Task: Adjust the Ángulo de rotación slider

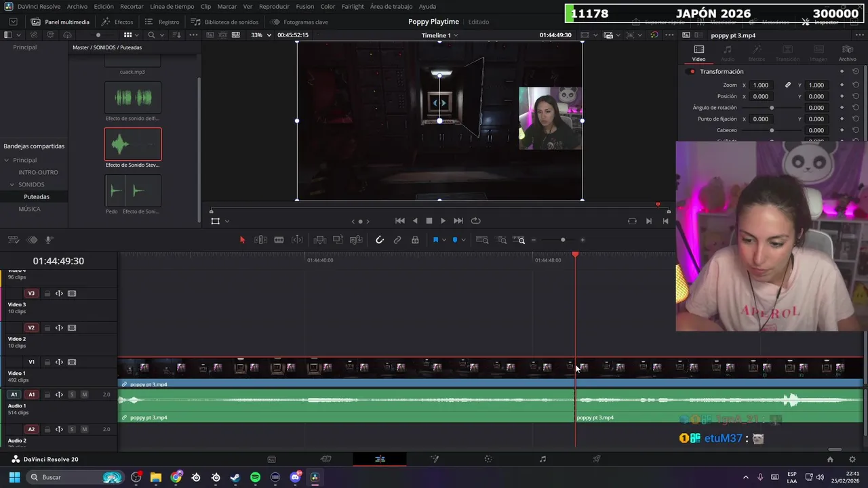Action: [772, 108]
